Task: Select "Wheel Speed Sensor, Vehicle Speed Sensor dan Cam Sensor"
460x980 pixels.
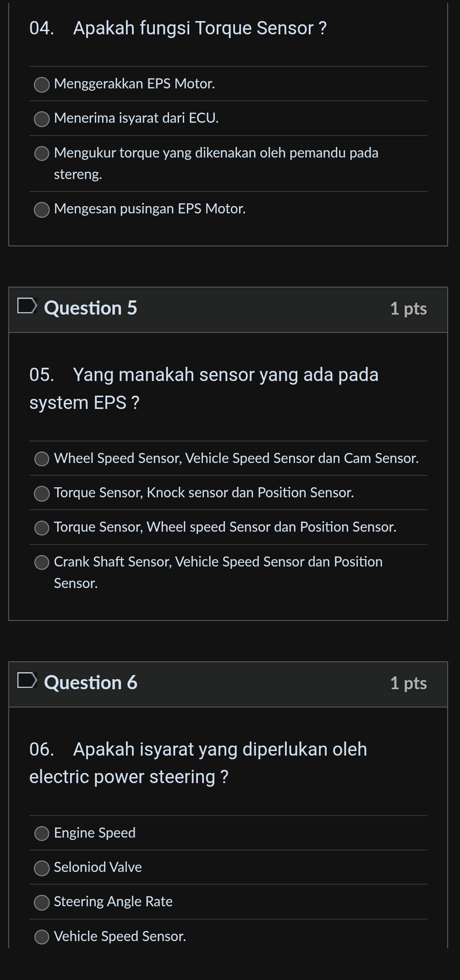Action: click(x=42, y=459)
